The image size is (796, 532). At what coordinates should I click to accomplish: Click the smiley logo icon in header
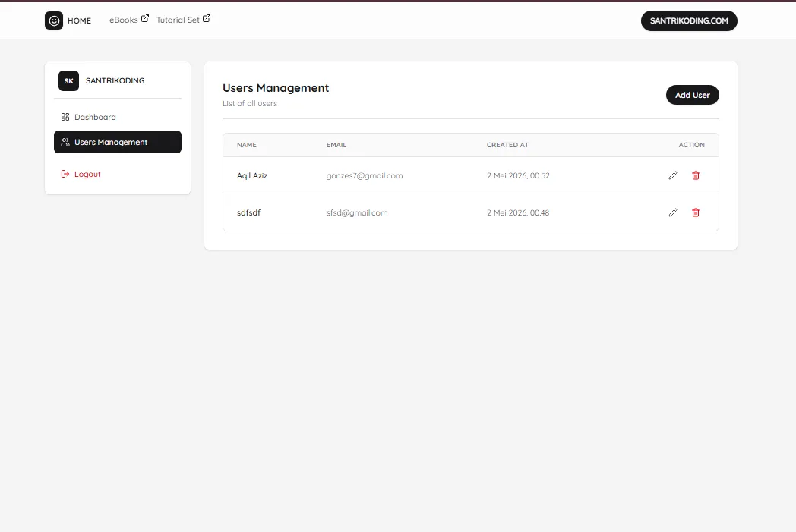54,20
